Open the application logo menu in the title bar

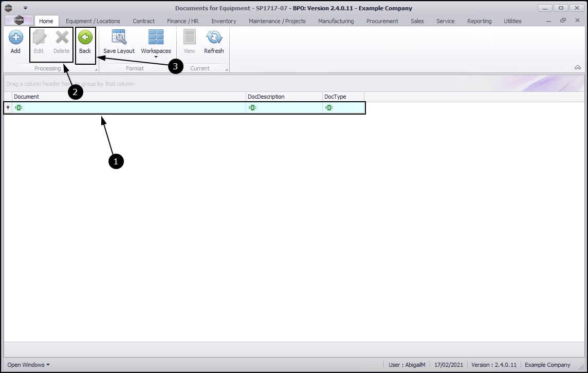[8, 8]
